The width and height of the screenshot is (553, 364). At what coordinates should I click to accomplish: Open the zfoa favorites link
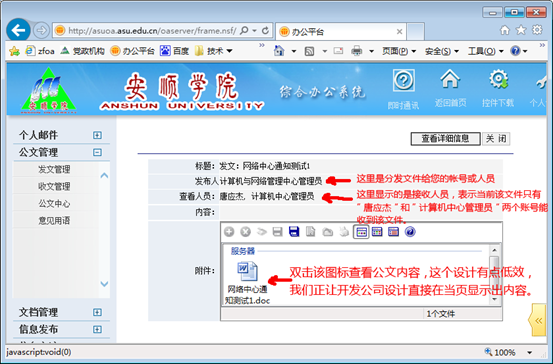point(40,51)
